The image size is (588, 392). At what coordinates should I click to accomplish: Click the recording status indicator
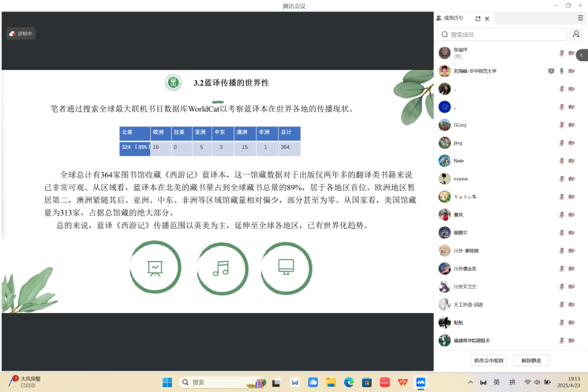point(21,34)
